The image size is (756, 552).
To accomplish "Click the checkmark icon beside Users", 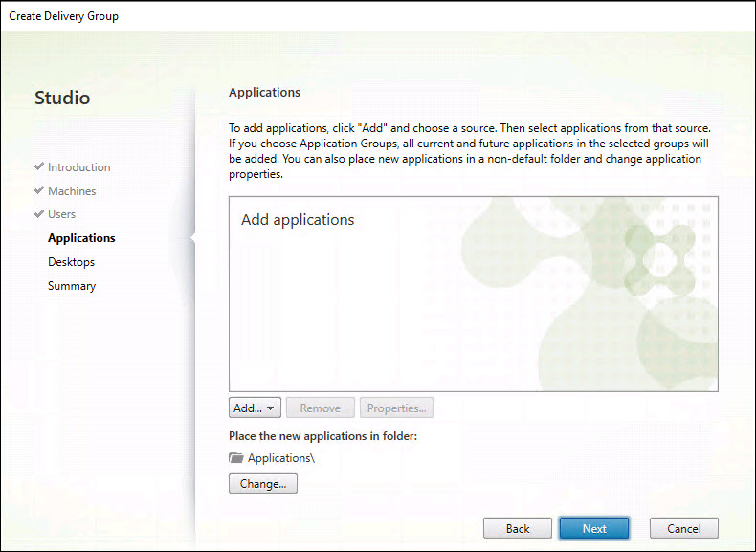I will click(x=39, y=214).
